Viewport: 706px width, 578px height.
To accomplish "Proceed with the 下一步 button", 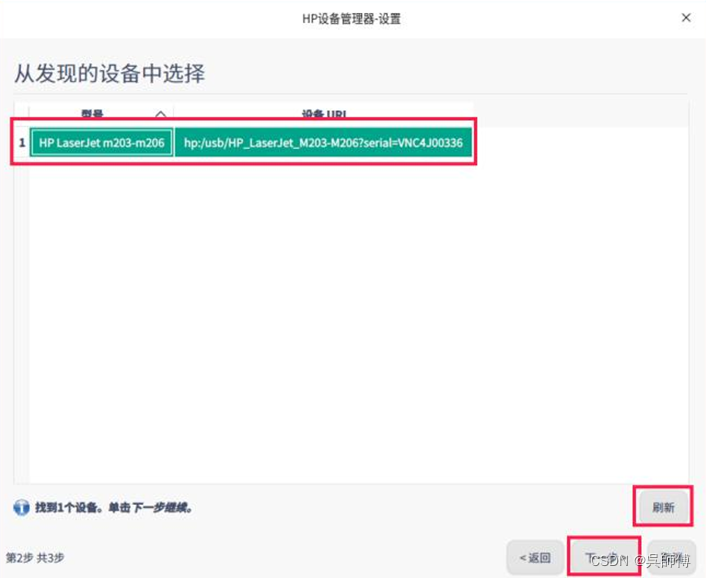I will pyautogui.click(x=603, y=558).
